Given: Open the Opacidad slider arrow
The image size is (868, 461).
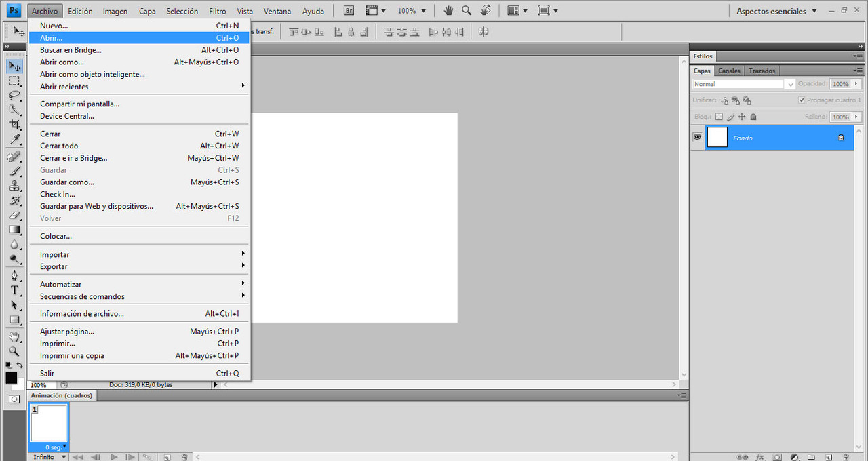Looking at the screenshot, I should click(856, 84).
